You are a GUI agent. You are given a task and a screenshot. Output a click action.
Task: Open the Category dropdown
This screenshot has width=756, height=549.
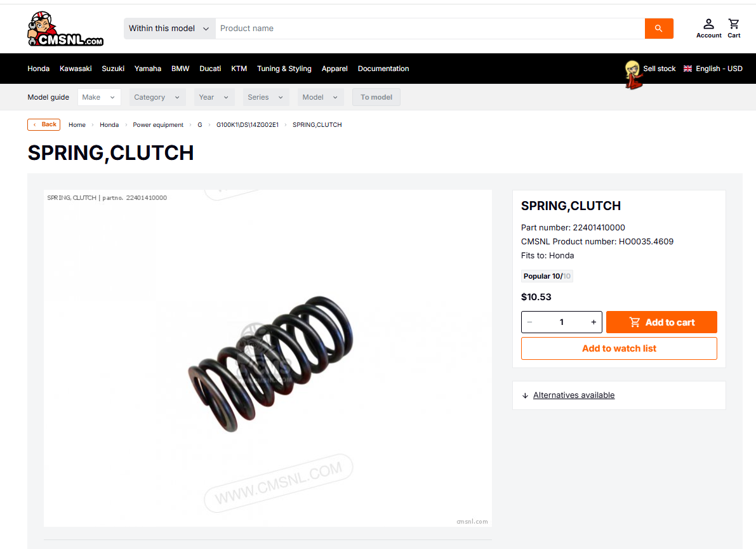[157, 97]
